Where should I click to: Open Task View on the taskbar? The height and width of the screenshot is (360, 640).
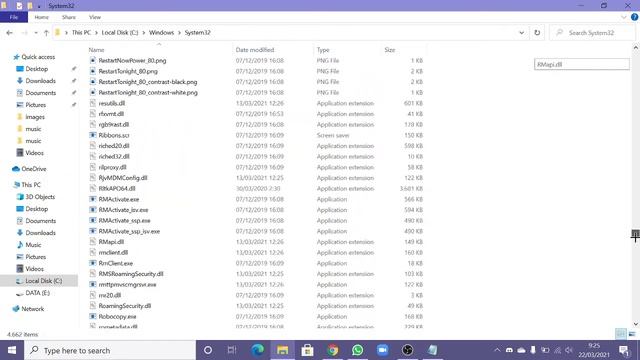tap(232, 350)
